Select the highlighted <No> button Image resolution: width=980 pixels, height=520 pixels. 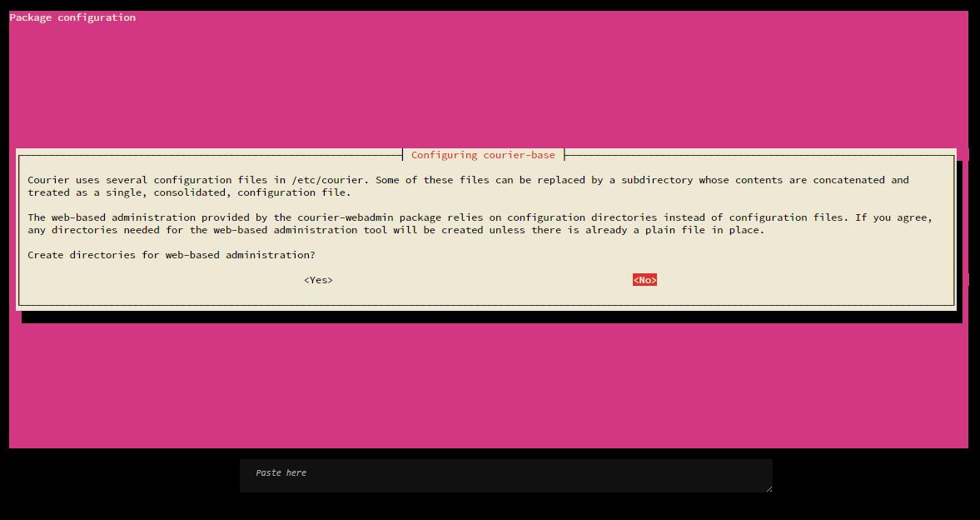point(644,280)
